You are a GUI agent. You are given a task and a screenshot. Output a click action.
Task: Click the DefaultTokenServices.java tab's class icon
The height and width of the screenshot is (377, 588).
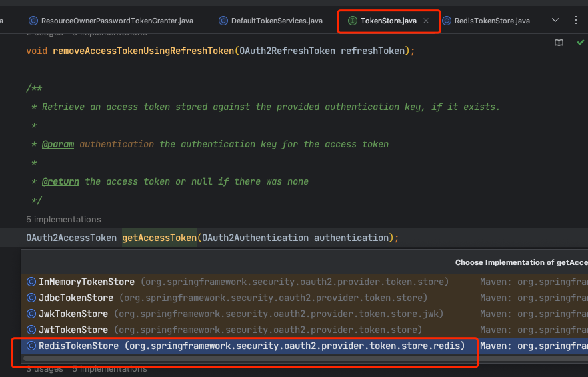click(223, 21)
